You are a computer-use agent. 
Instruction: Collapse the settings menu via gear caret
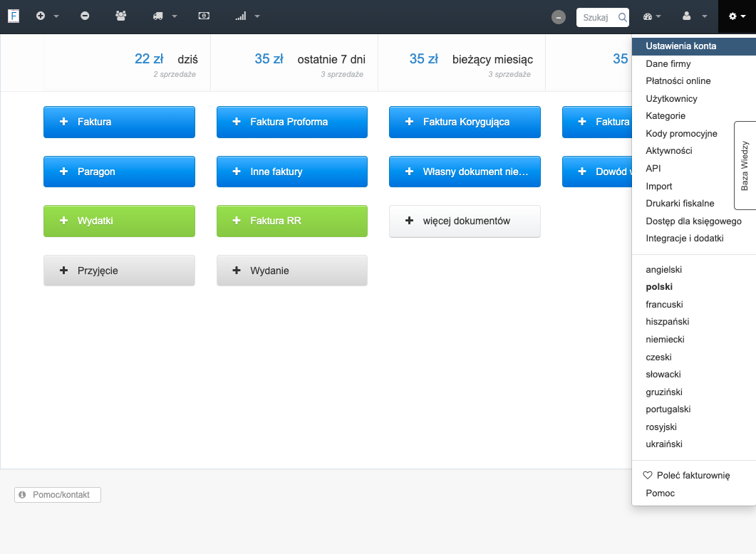[743, 16]
